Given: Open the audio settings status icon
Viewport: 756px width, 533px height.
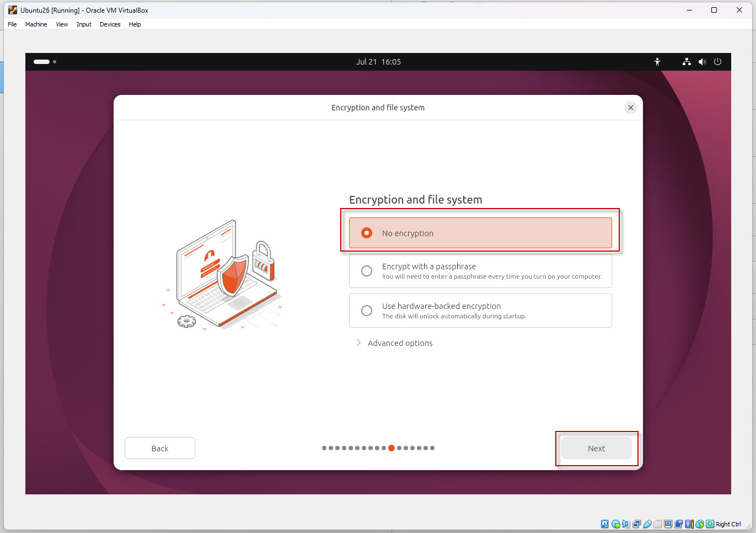Looking at the screenshot, I should click(626, 524).
